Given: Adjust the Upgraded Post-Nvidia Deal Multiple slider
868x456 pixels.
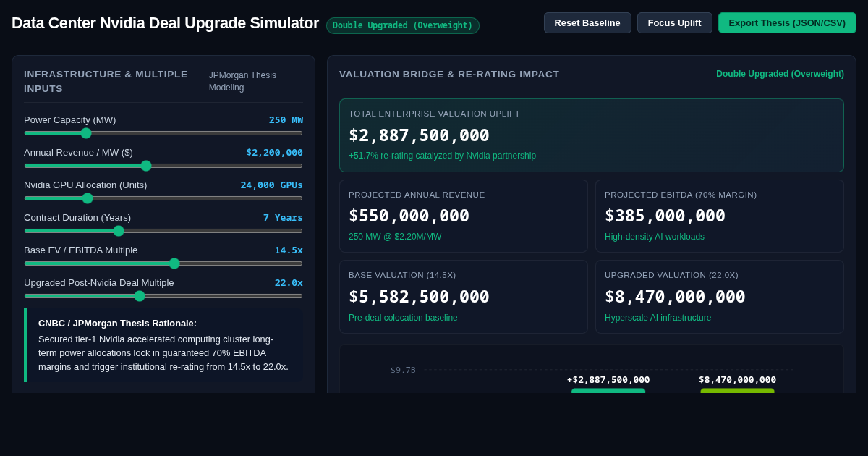Looking at the screenshot, I should pyautogui.click(x=163, y=296).
